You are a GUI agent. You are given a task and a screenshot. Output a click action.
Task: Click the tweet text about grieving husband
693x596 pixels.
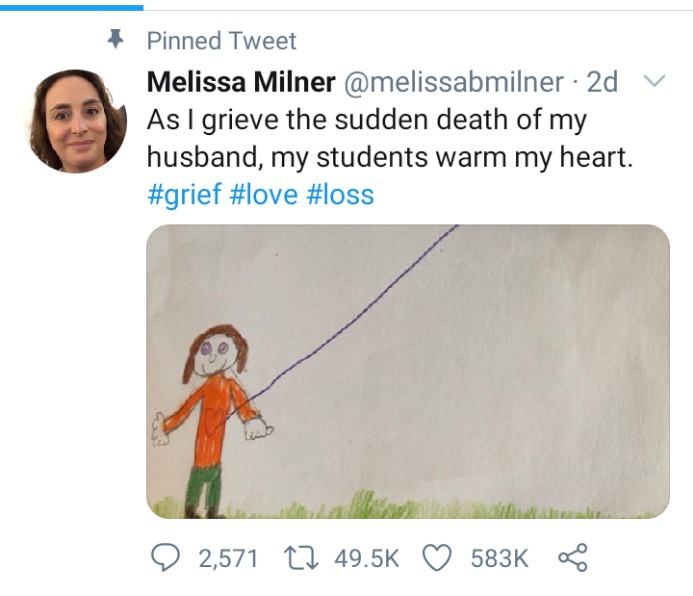click(x=390, y=138)
